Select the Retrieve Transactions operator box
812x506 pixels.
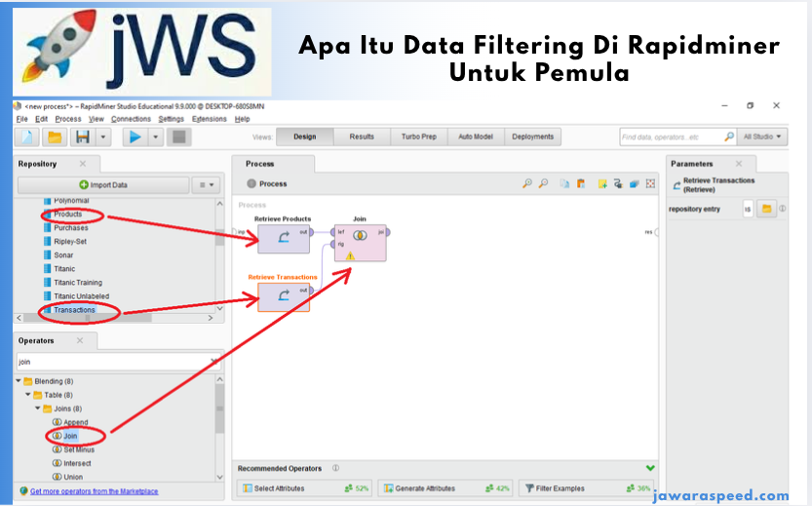[284, 296]
